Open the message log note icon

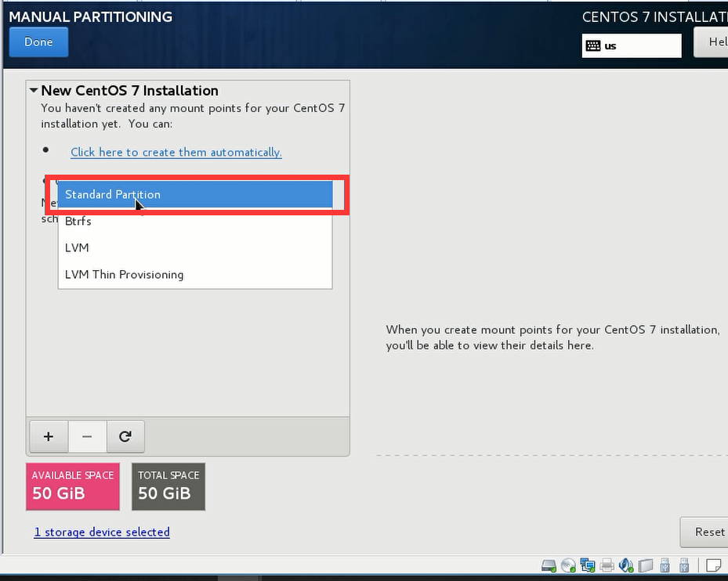point(714,565)
